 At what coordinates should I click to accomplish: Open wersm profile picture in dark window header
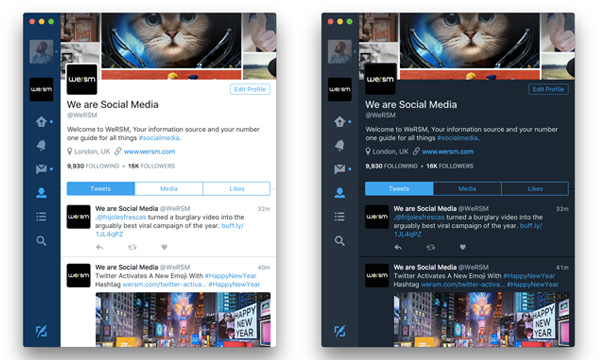[380, 79]
